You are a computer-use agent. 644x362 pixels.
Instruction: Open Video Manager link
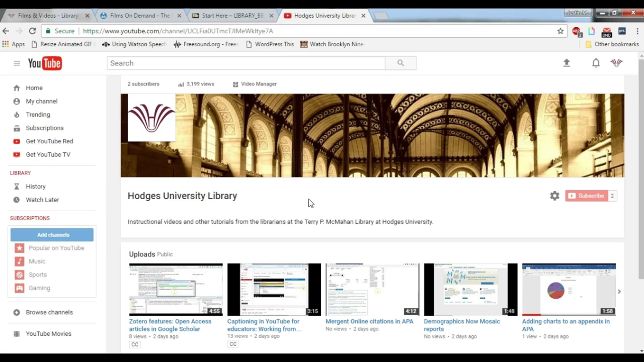(259, 84)
